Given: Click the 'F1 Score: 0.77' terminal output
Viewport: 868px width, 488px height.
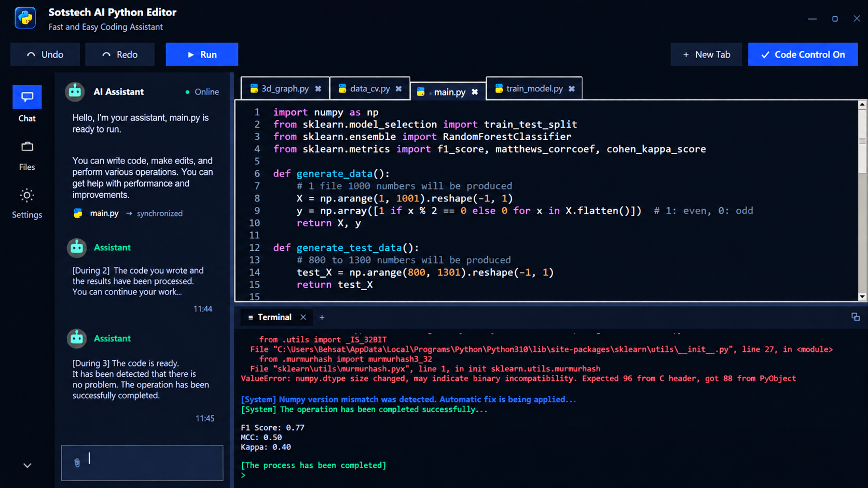Looking at the screenshot, I should (x=272, y=428).
